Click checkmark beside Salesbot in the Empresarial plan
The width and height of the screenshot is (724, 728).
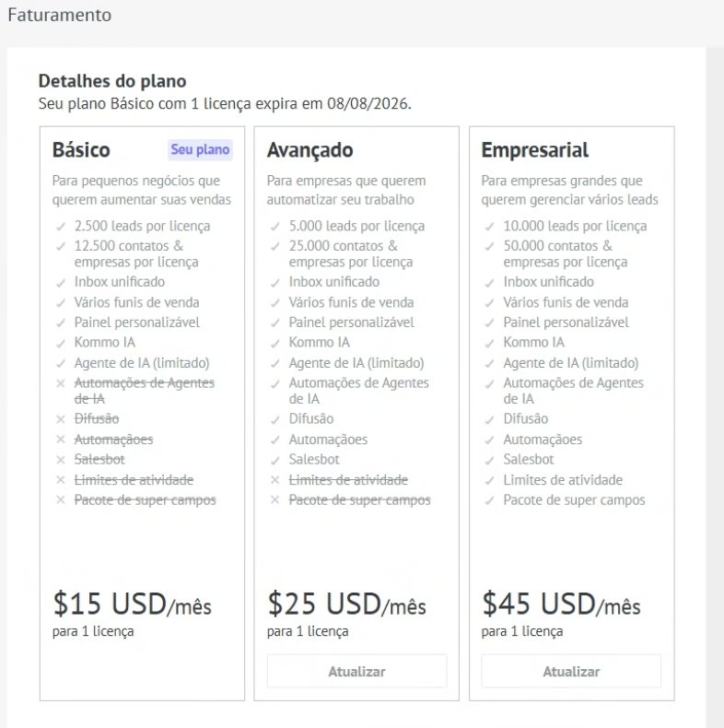pyautogui.click(x=490, y=460)
